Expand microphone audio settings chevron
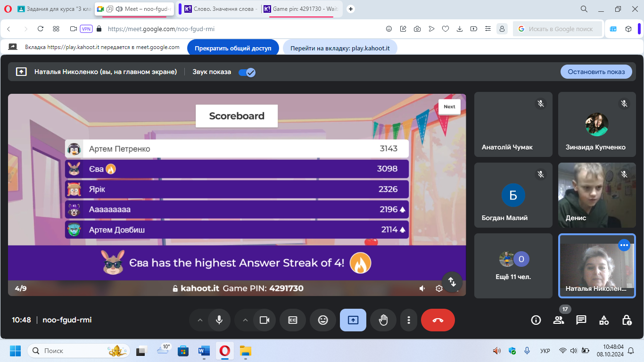 click(x=200, y=320)
